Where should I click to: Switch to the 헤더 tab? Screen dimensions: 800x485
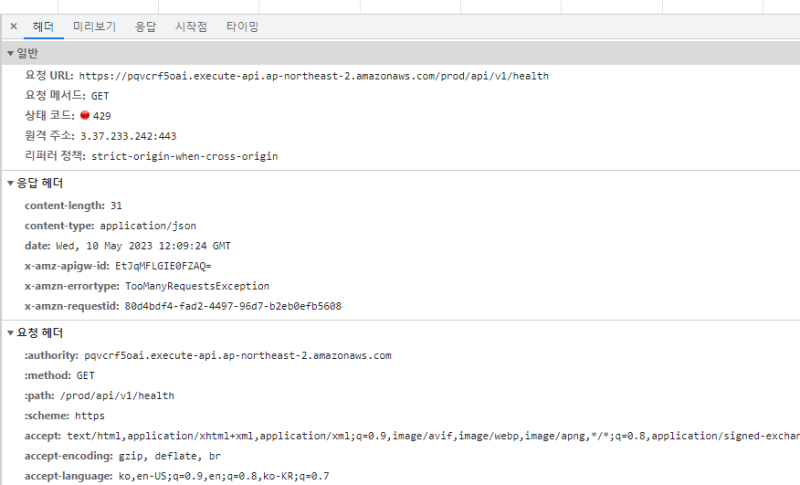[43, 27]
